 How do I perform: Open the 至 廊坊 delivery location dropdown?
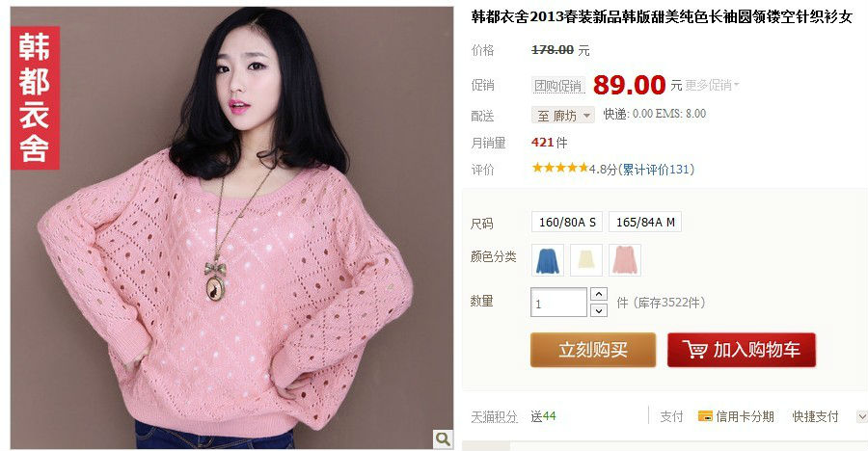pyautogui.click(x=563, y=115)
